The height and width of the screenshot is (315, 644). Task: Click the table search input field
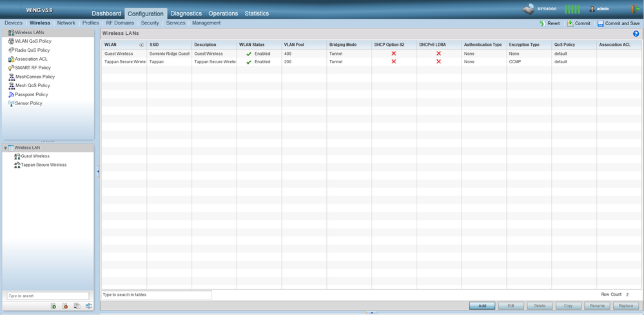coord(157,295)
